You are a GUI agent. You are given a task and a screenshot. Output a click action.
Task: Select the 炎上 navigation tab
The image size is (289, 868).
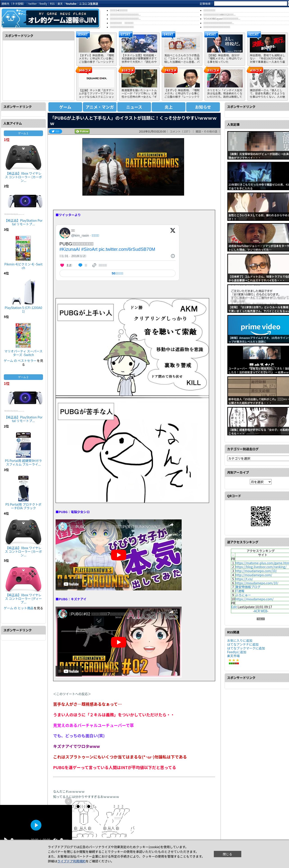pyautogui.click(x=169, y=107)
